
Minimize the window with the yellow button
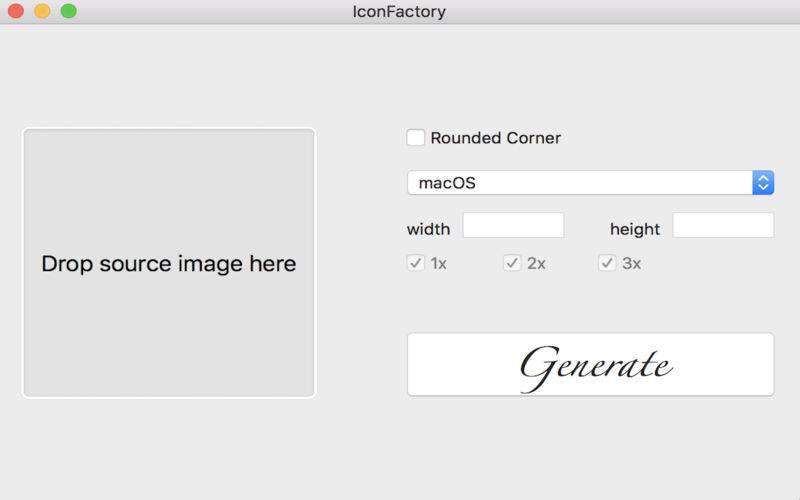click(x=42, y=11)
